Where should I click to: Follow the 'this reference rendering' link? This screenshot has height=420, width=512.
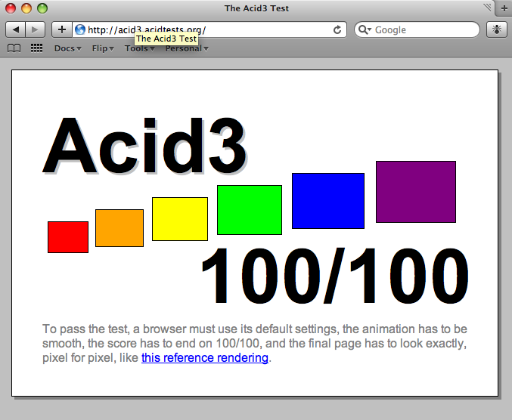point(204,358)
